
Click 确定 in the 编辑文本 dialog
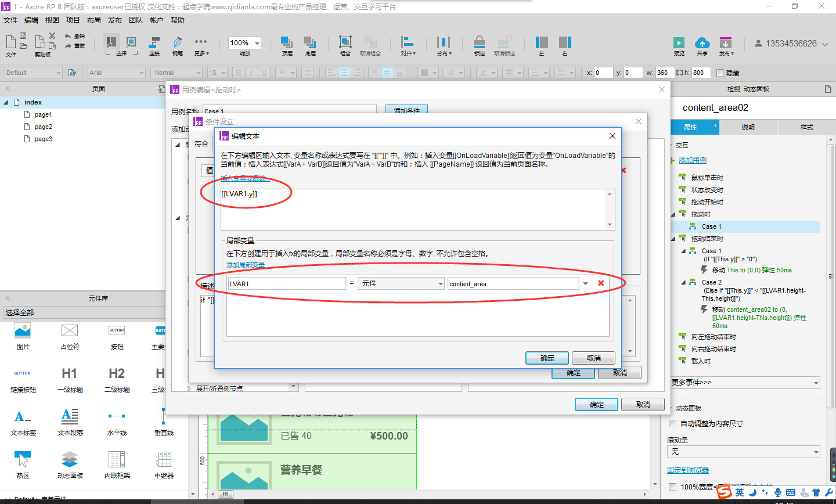pyautogui.click(x=547, y=358)
